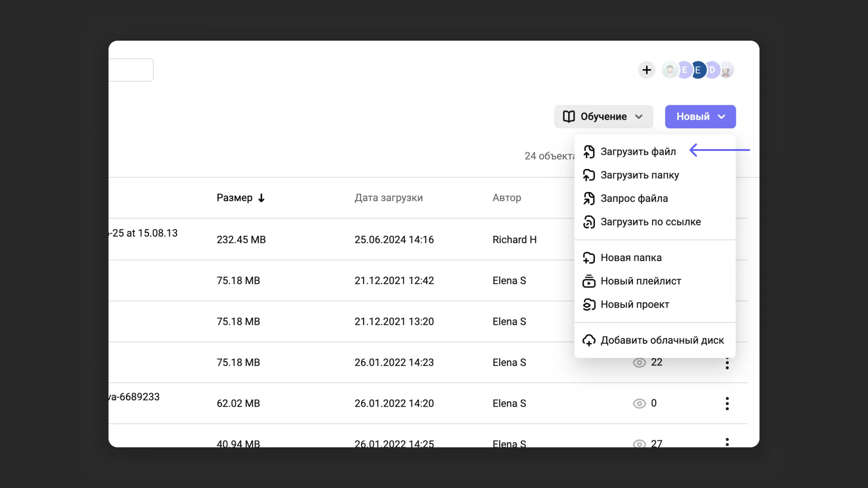Open three-dot menu for 62.02 MB row

727,404
